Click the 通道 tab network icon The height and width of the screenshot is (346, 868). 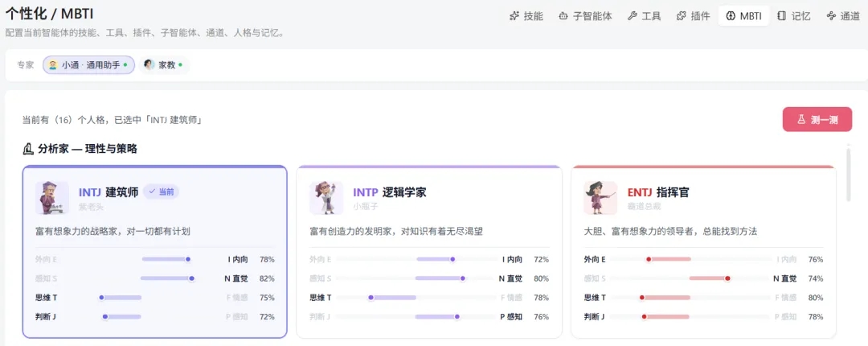pyautogui.click(x=830, y=16)
